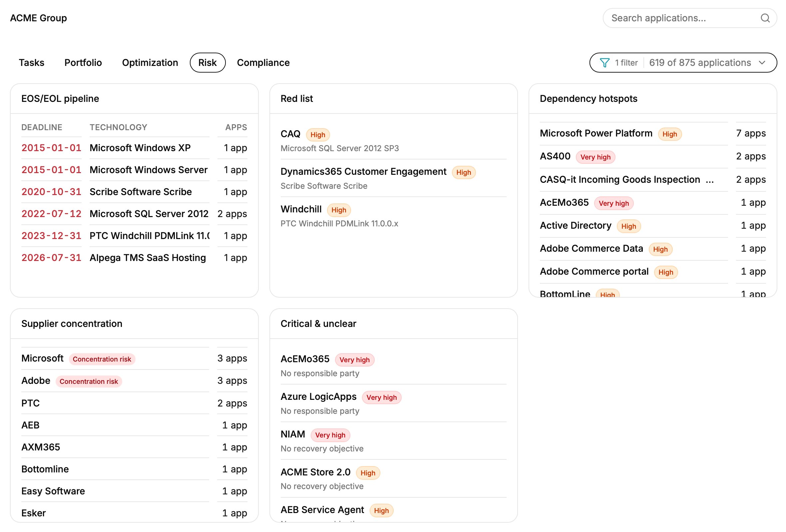Click Active Directory hotspot
The height and width of the screenshot is (532, 786).
653,225
